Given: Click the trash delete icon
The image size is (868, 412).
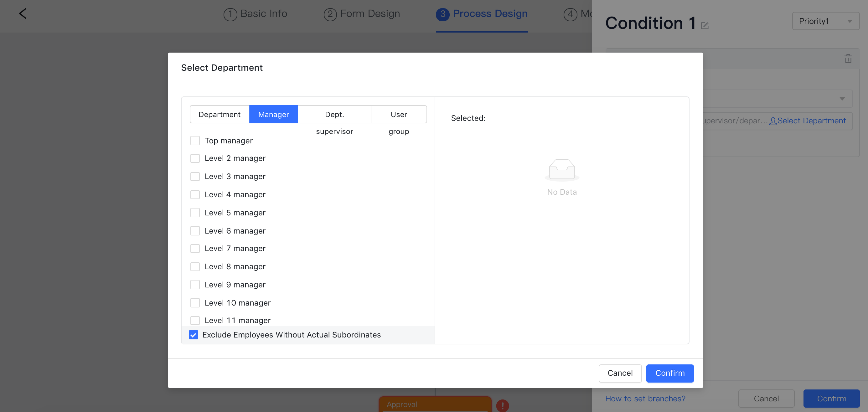Looking at the screenshot, I should pyautogui.click(x=848, y=59).
